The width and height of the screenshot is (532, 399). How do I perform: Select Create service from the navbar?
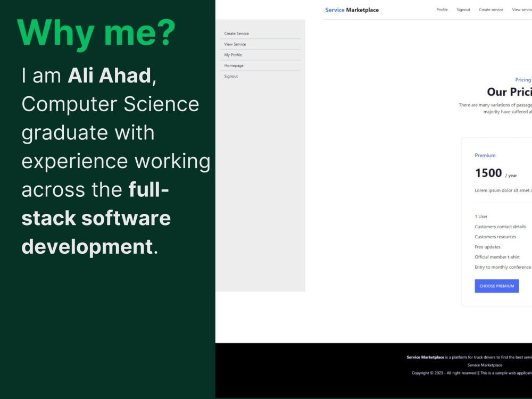pyautogui.click(x=491, y=10)
